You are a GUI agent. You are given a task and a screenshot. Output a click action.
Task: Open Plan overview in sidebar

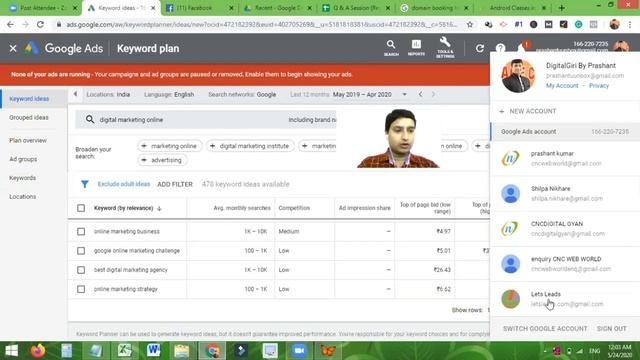(28, 140)
